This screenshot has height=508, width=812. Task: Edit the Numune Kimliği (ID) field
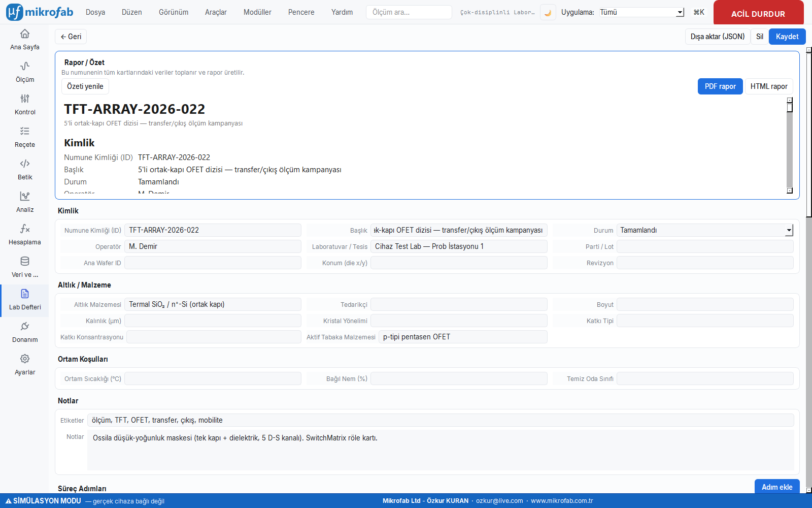pyautogui.click(x=213, y=230)
